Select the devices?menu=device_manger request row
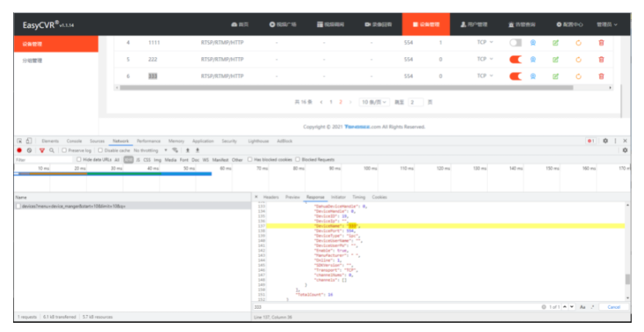Image resolution: width=644 pixels, height=332 pixels. (132, 206)
